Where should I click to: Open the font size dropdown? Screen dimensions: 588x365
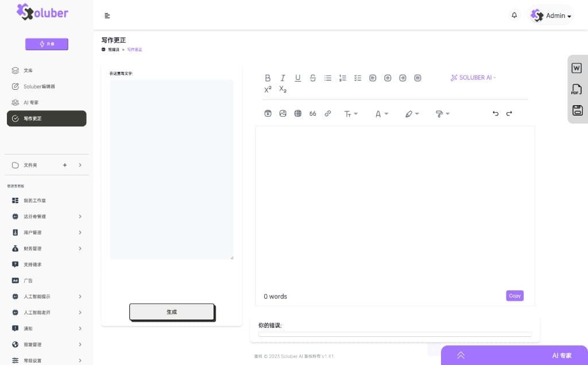click(351, 114)
